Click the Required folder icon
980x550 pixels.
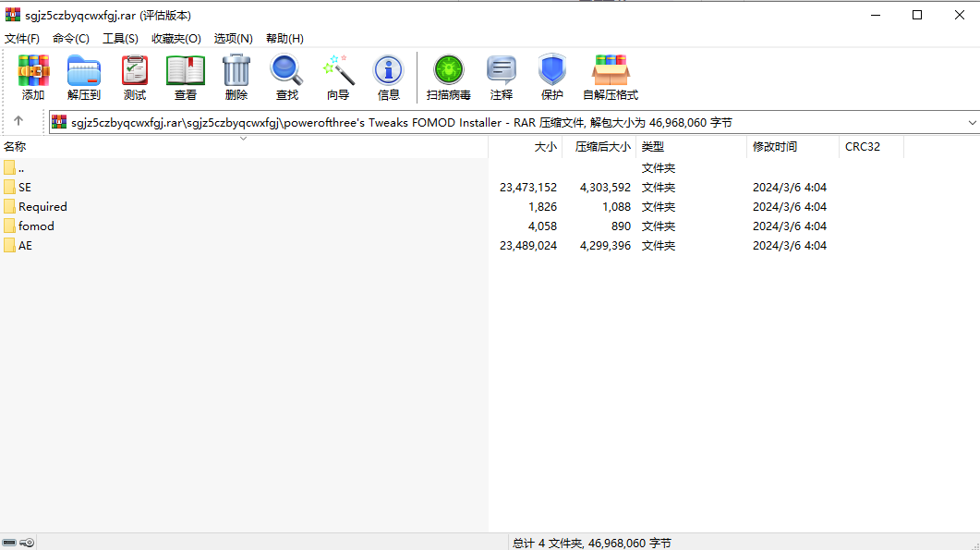pyautogui.click(x=9, y=206)
